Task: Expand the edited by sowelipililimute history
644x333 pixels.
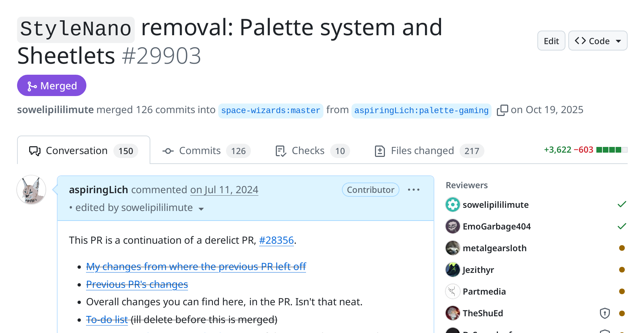Action: pyautogui.click(x=201, y=209)
